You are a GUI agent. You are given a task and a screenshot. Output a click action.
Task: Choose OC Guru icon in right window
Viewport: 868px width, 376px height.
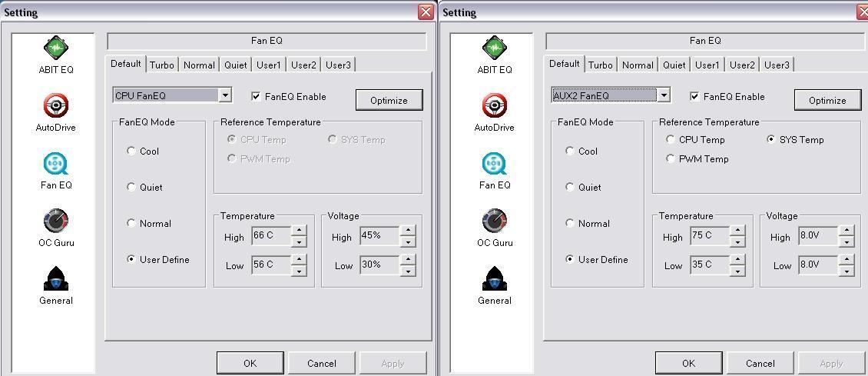coord(495,221)
